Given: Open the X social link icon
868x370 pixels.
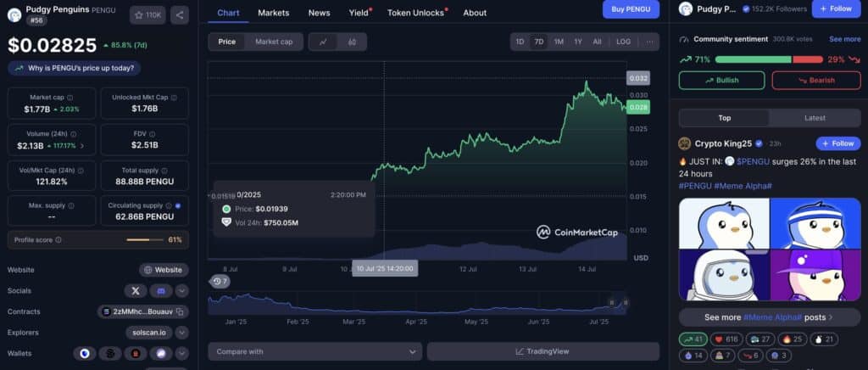Looking at the screenshot, I should click(136, 291).
